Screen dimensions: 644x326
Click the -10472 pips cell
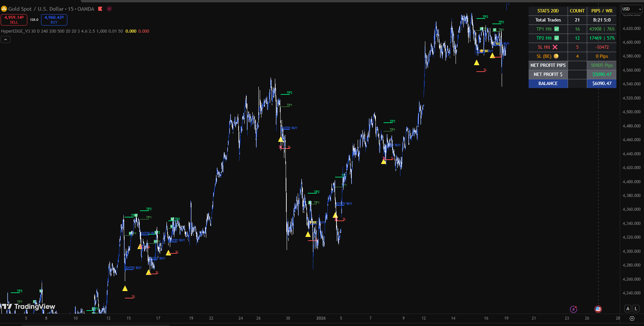[x=602, y=47]
